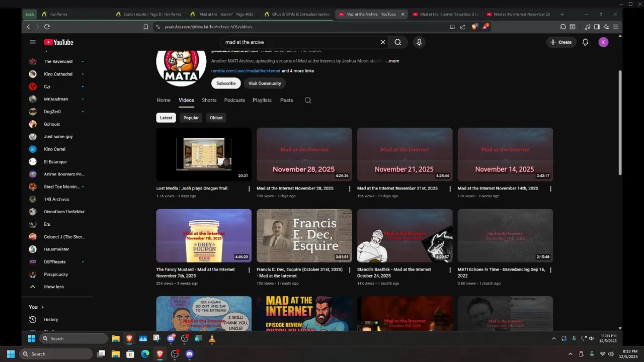This screenshot has height=362, width=644.
Task: Open Stancil's Basilisk video title
Action: coord(394,273)
